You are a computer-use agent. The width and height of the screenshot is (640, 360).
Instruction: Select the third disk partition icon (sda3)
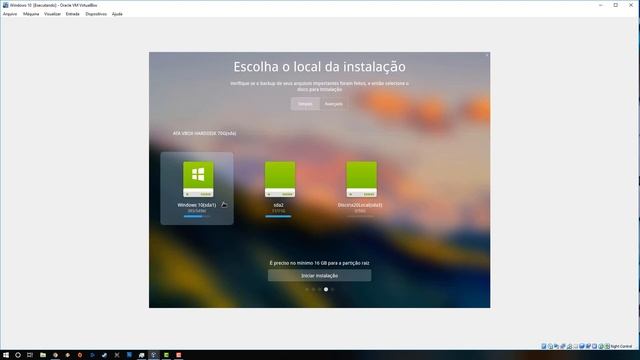(362, 179)
